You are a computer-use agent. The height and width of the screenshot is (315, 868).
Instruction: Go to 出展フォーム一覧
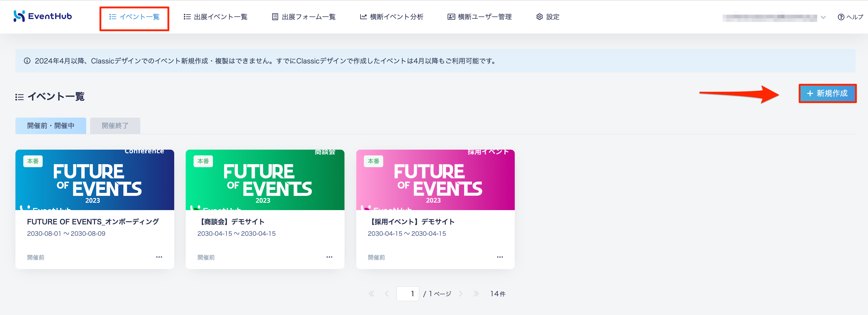pos(304,17)
